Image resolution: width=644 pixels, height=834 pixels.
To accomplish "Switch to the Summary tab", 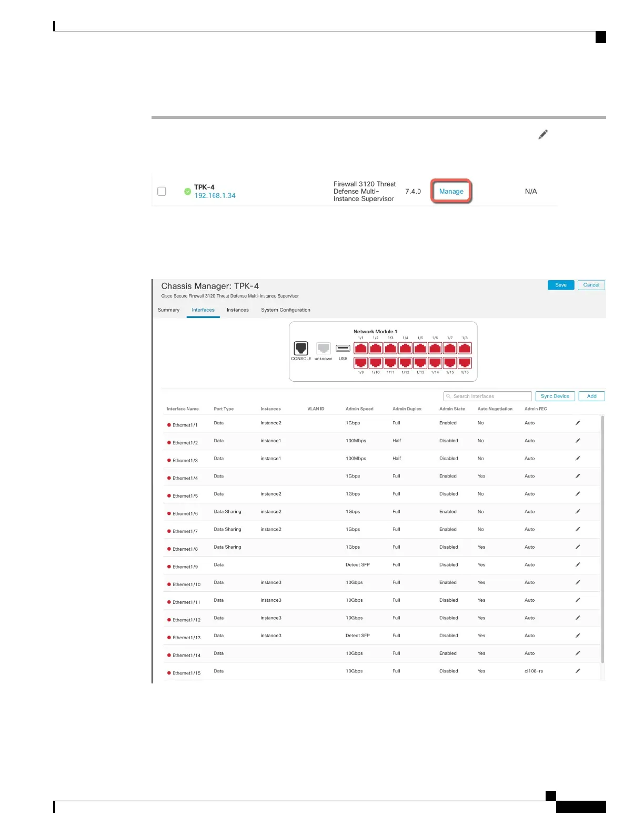I will (168, 310).
